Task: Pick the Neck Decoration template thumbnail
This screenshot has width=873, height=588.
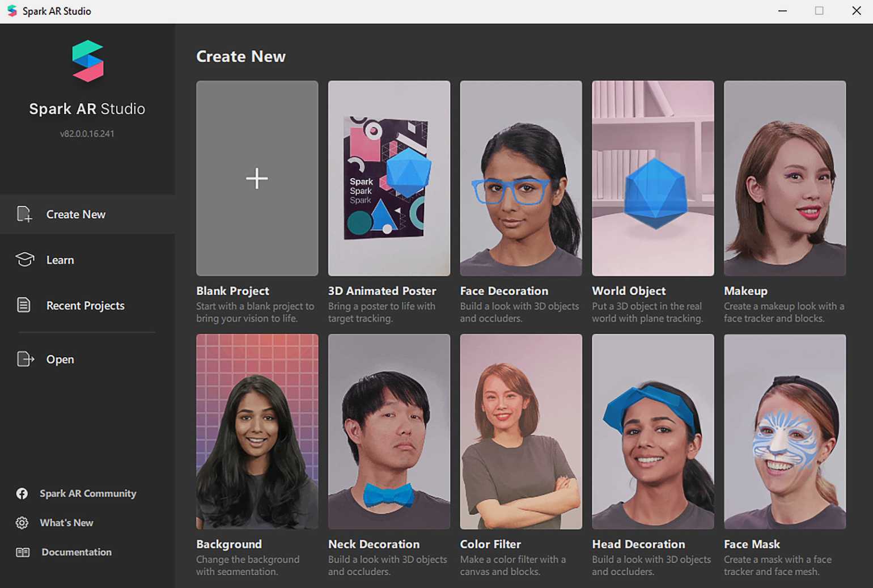Action: pos(389,432)
